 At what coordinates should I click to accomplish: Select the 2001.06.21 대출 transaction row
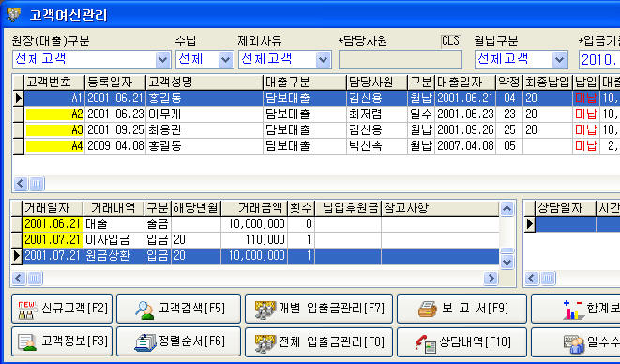click(x=261, y=224)
